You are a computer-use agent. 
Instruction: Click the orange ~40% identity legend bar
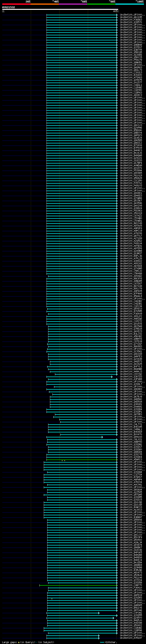(x=45, y=4)
